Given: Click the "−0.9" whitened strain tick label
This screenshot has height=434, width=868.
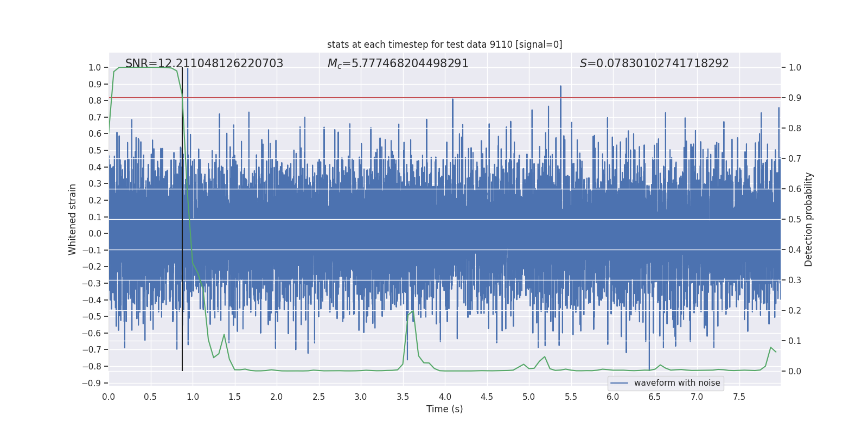Looking at the screenshot, I should (92, 383).
